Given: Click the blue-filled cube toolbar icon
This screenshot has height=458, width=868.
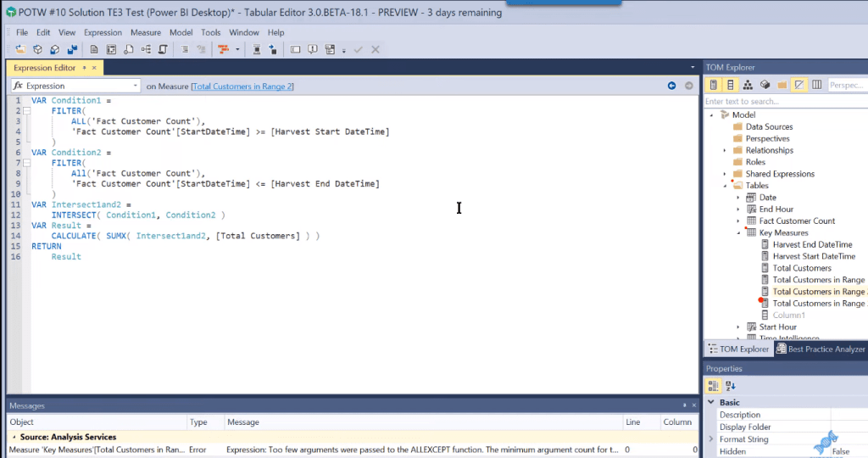Looking at the screenshot, I should pos(55,50).
